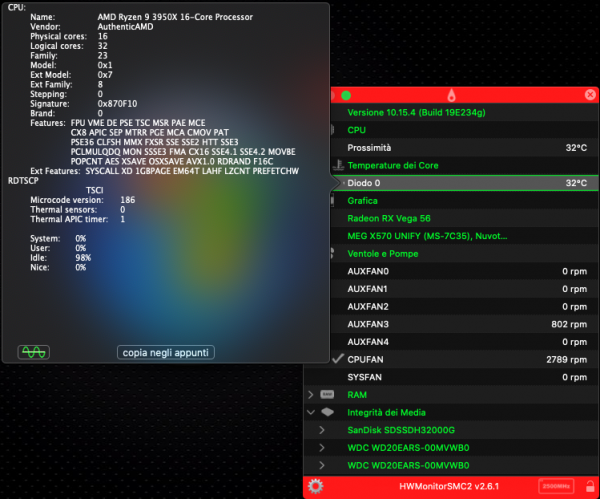Click the SanDisk SDSSDH32000G label
Viewport: 600px width, 499px height.
click(x=401, y=430)
